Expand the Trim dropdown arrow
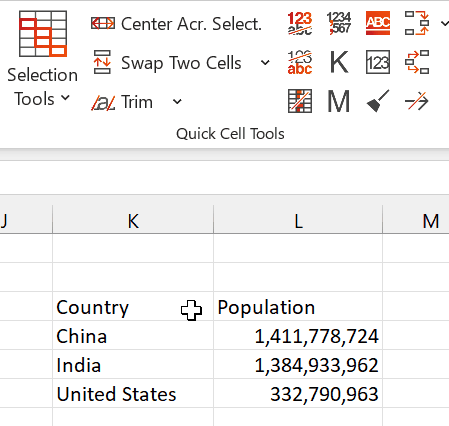The height and width of the screenshot is (426, 449). pos(177,102)
